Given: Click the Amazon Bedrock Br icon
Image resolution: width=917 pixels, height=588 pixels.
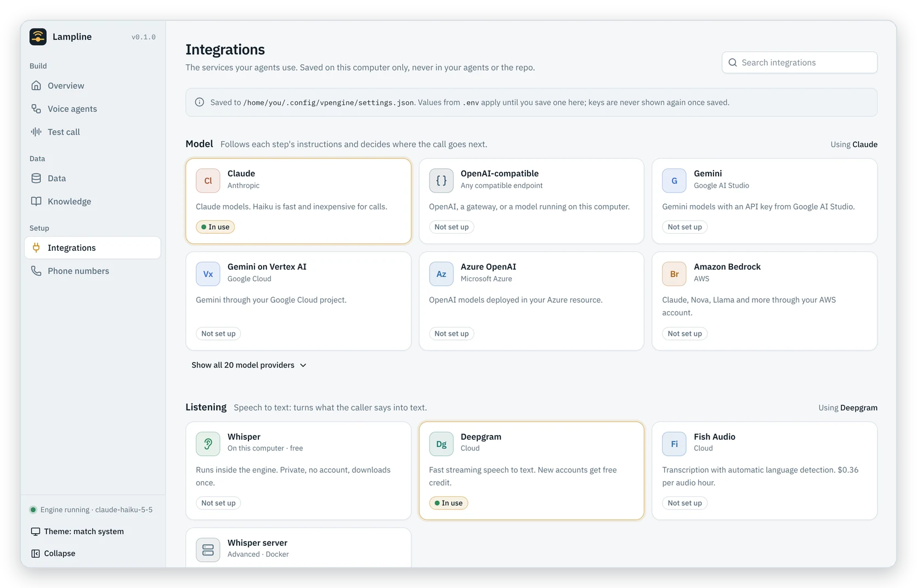Looking at the screenshot, I should point(674,274).
